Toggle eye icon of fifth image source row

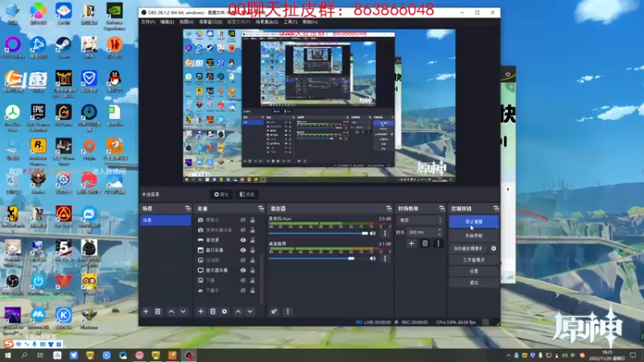click(x=243, y=260)
